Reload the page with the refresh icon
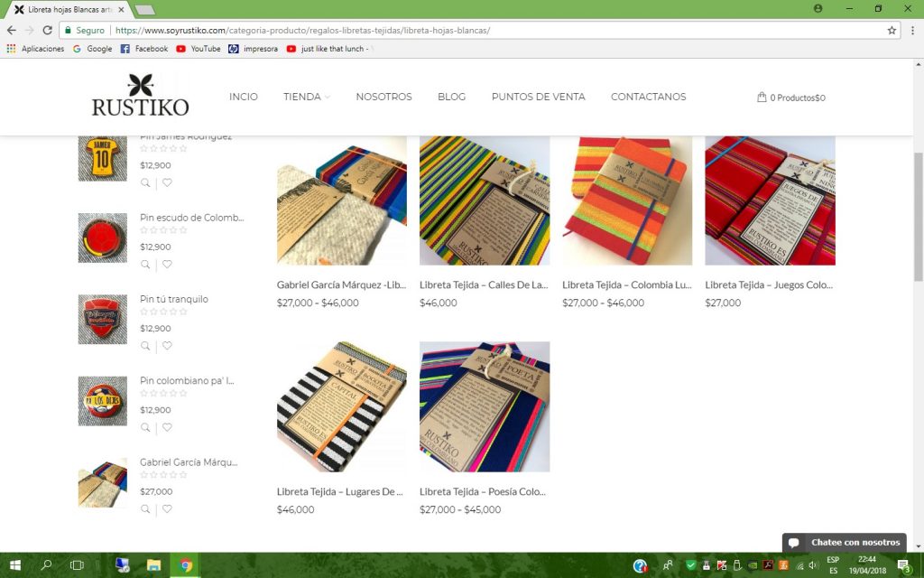Screen dimensions: 924x578 47,30
